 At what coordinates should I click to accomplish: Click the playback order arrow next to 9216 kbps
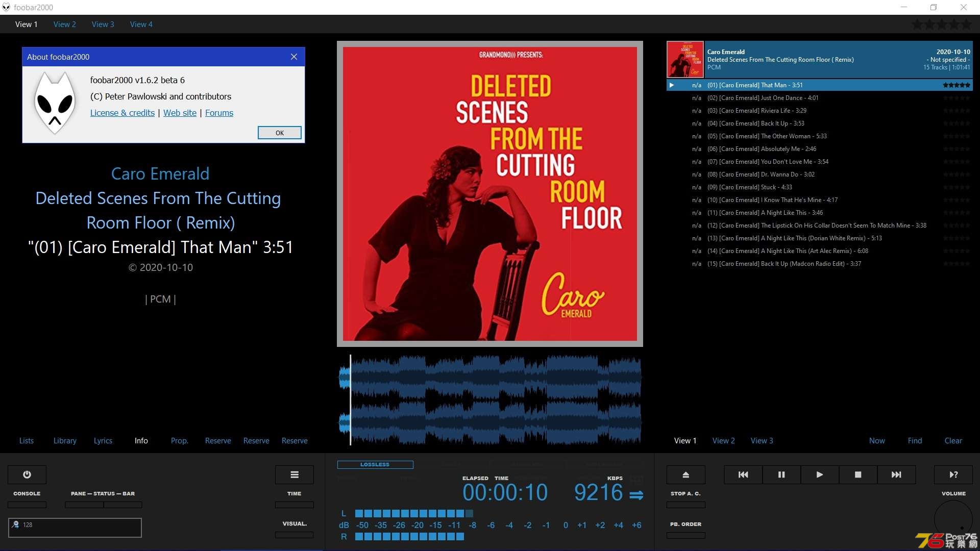(x=636, y=495)
